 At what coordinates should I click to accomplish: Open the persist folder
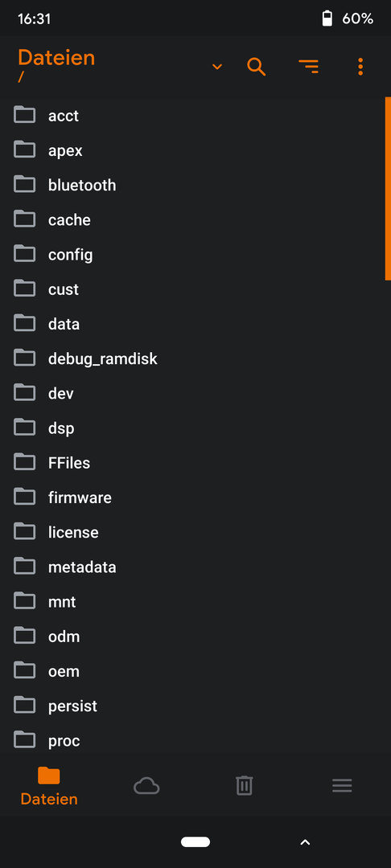[195, 706]
